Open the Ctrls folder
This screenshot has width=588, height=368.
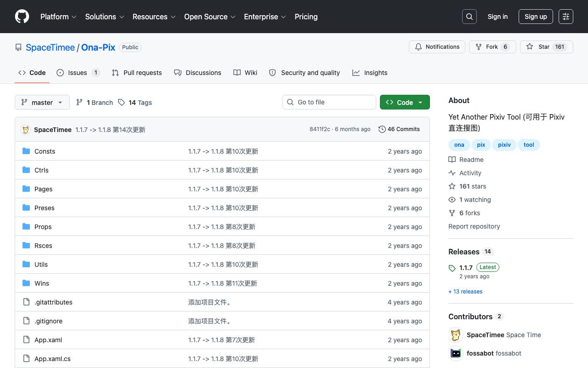[x=41, y=170]
